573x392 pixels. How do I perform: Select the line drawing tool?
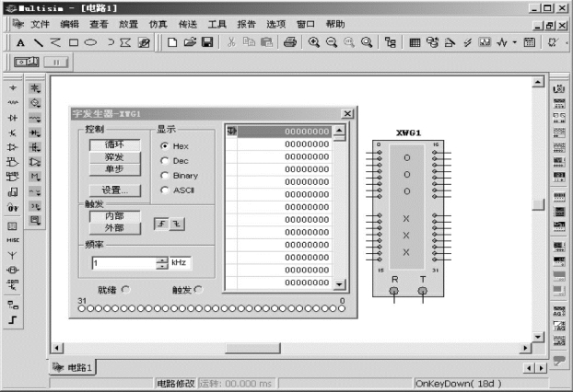pyautogui.click(x=38, y=42)
